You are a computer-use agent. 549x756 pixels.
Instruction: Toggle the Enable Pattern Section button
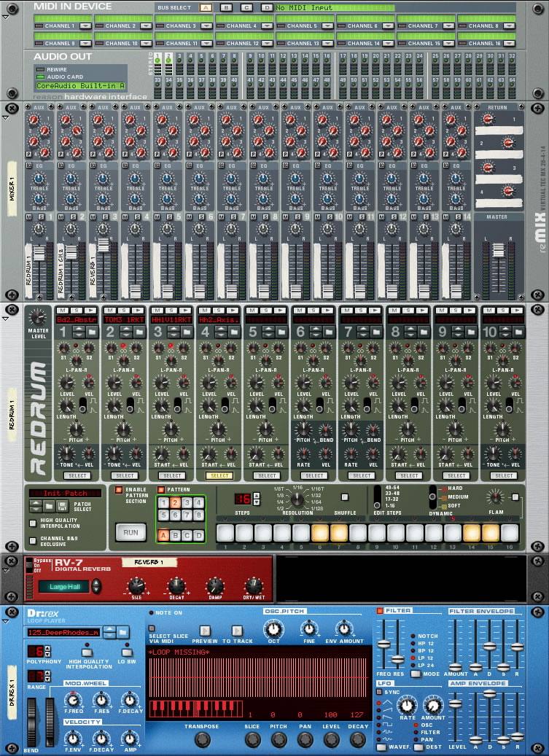click(120, 490)
